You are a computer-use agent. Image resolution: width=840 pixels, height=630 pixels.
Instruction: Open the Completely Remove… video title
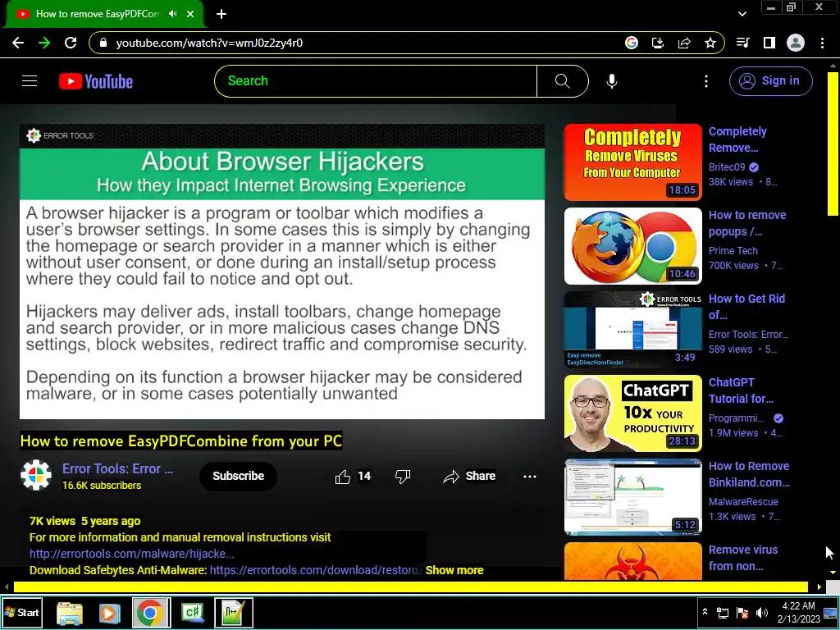(737, 139)
